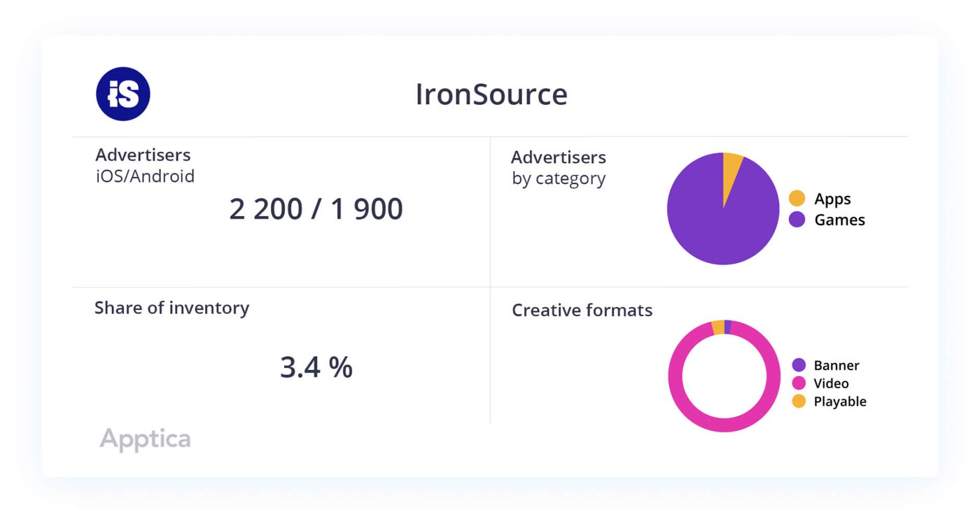Click the Creative formats heading
Image resolution: width=980 pixels, height=526 pixels.
[582, 310]
